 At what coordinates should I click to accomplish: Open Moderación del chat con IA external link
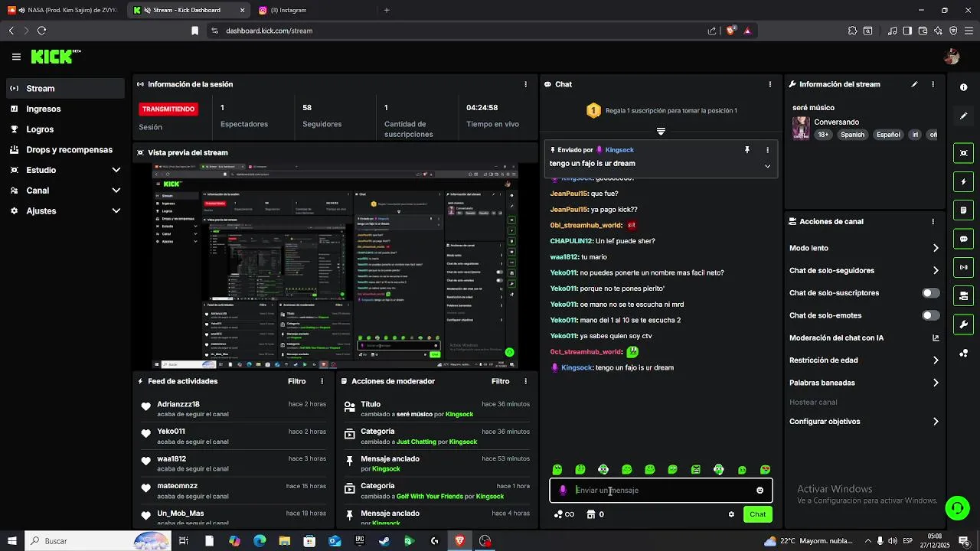tap(936, 337)
